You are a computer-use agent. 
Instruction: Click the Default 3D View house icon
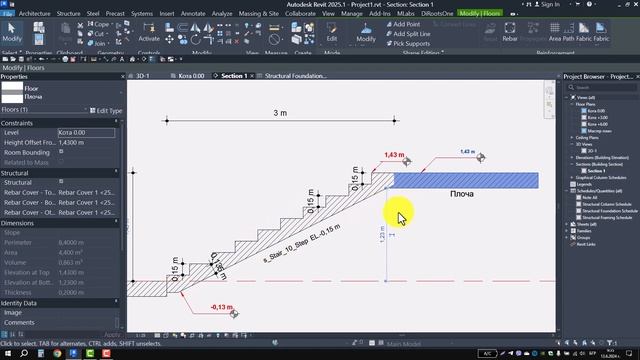pyautogui.click(x=132, y=59)
